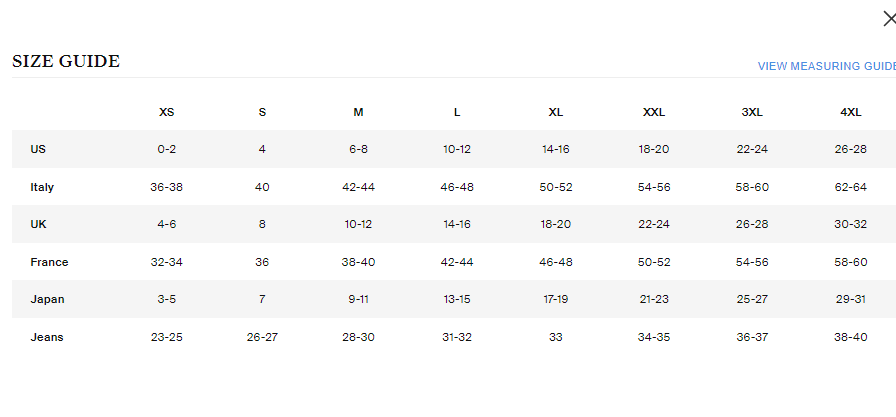Select UK size 14-16 in L column
Viewport: 896px width, 417px height.
457,224
